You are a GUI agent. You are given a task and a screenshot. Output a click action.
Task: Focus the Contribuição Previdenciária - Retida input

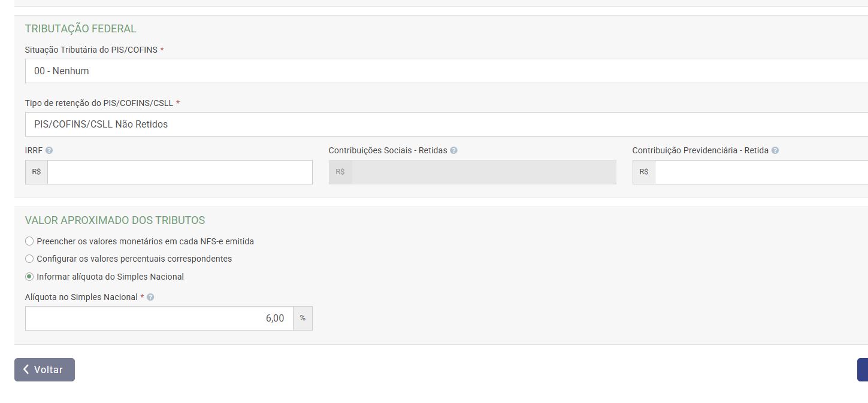coord(761,172)
